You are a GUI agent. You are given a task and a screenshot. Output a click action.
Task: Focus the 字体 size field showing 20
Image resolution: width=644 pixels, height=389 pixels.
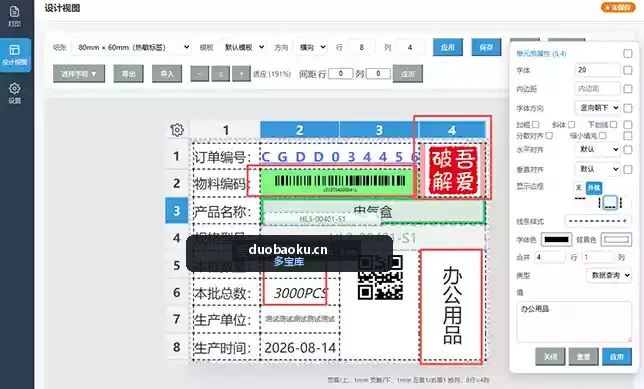pyautogui.click(x=597, y=70)
